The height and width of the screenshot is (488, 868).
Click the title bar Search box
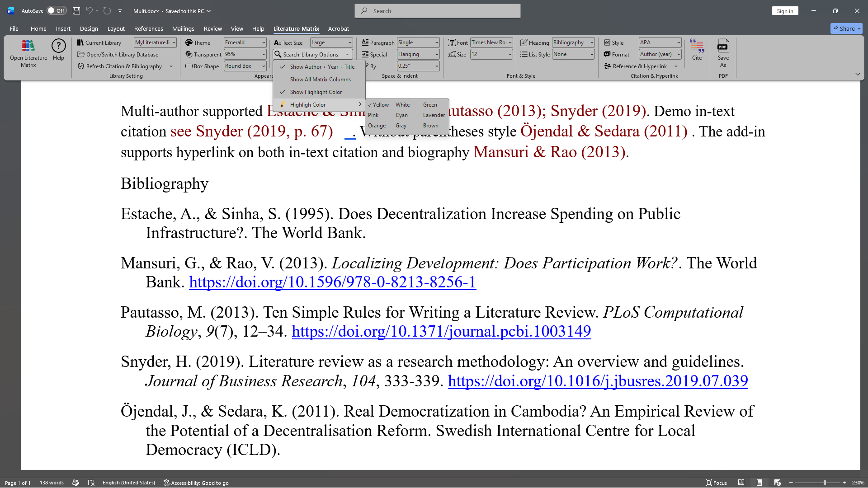tap(437, 11)
